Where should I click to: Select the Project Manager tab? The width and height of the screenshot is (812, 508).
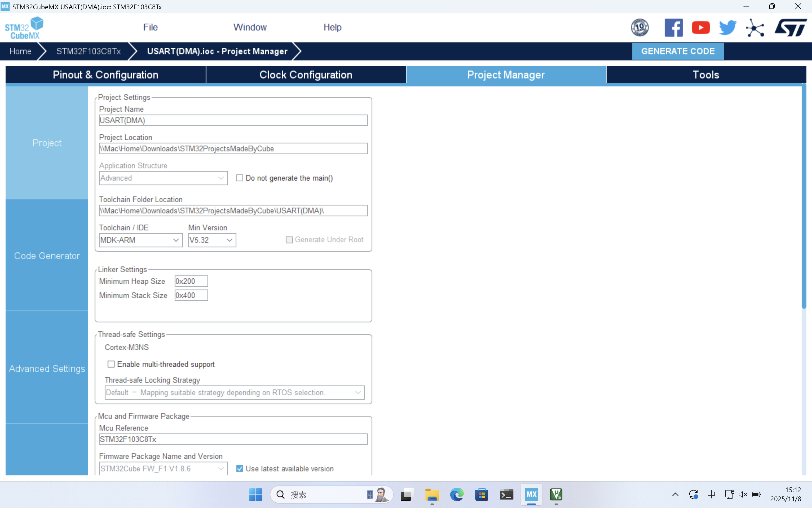pyautogui.click(x=506, y=75)
